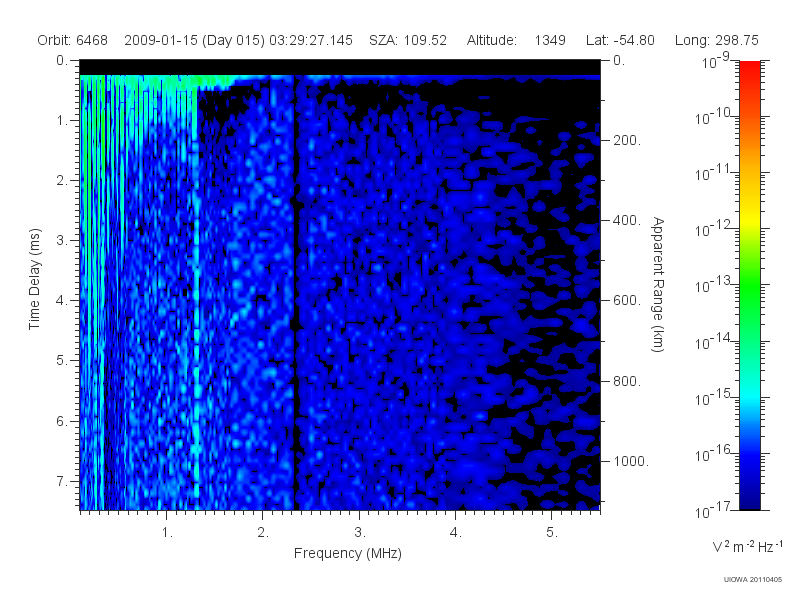
Task: Click the apparent range label '200.'
Action: click(x=627, y=140)
